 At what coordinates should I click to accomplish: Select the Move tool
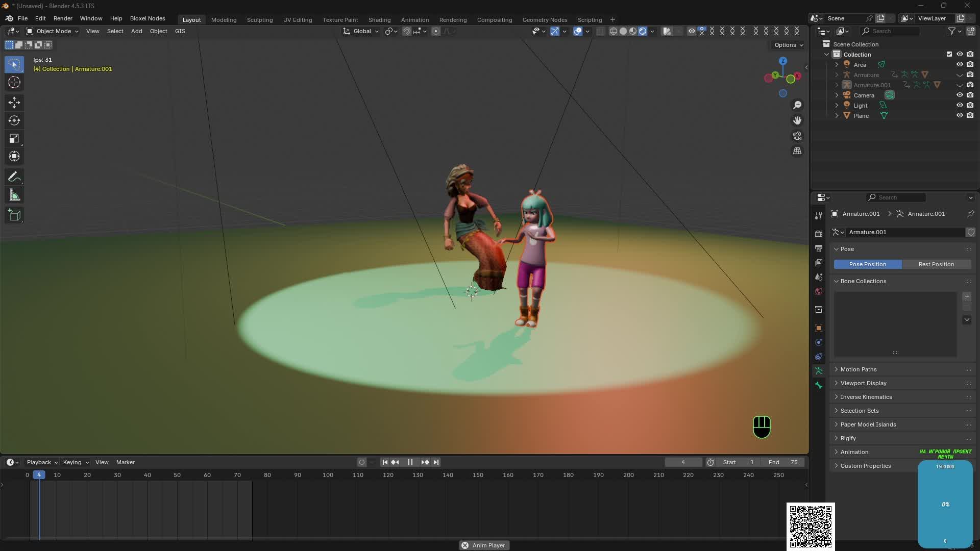pyautogui.click(x=14, y=102)
